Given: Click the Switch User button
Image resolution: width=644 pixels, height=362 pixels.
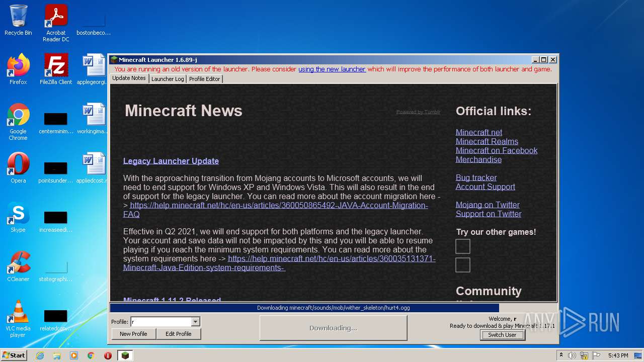Looking at the screenshot, I should pos(502,335).
